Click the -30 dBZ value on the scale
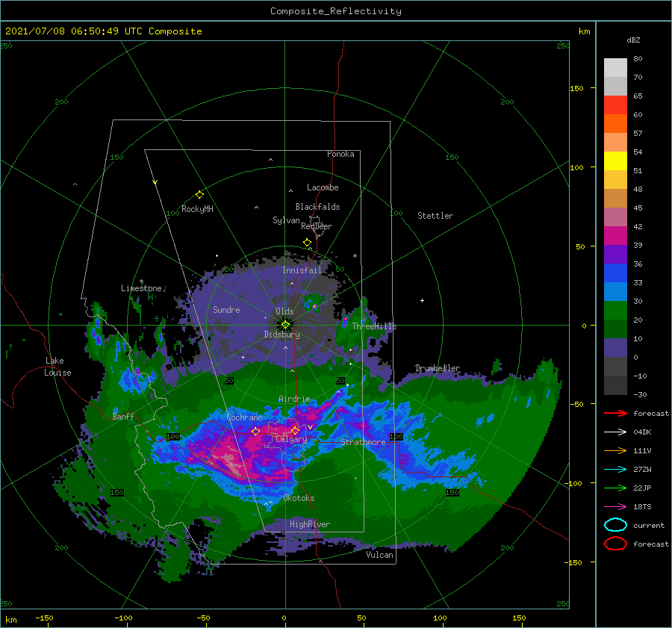This screenshot has height=628, width=672. (640, 394)
